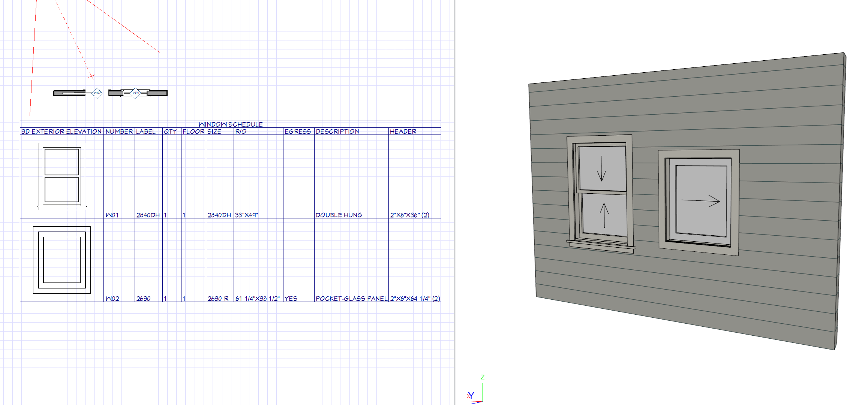Click the red camera cross marker

click(x=91, y=76)
